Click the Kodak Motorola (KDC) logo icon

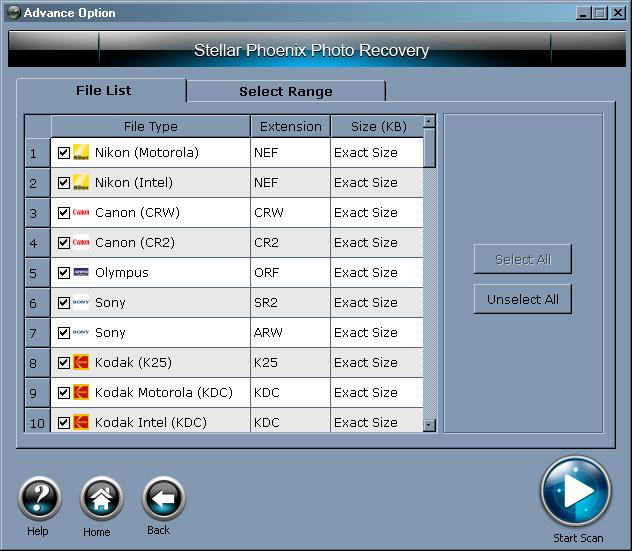tap(81, 392)
